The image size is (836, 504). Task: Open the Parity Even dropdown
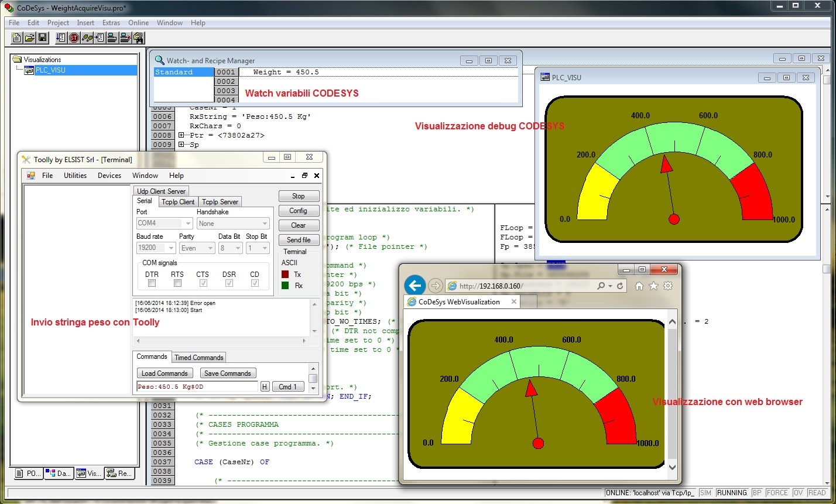pos(210,248)
